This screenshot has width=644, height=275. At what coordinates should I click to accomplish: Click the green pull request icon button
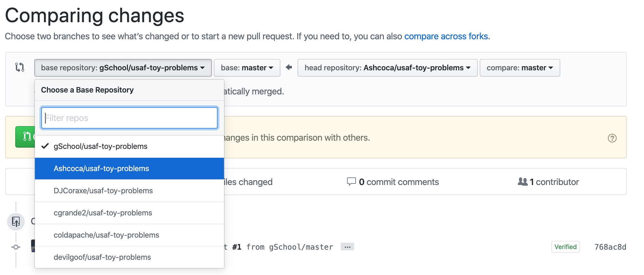[25, 137]
